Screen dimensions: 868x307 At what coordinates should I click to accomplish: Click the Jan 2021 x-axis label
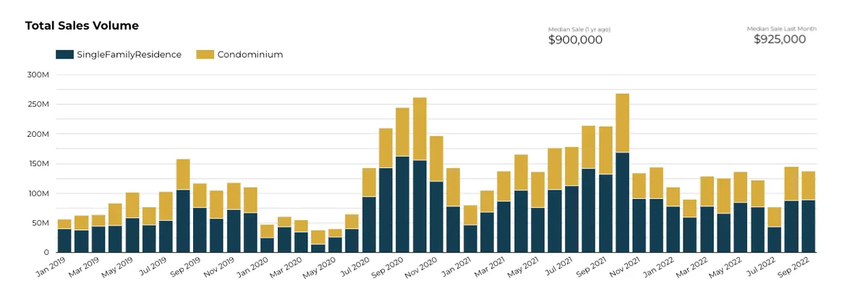coord(456,265)
